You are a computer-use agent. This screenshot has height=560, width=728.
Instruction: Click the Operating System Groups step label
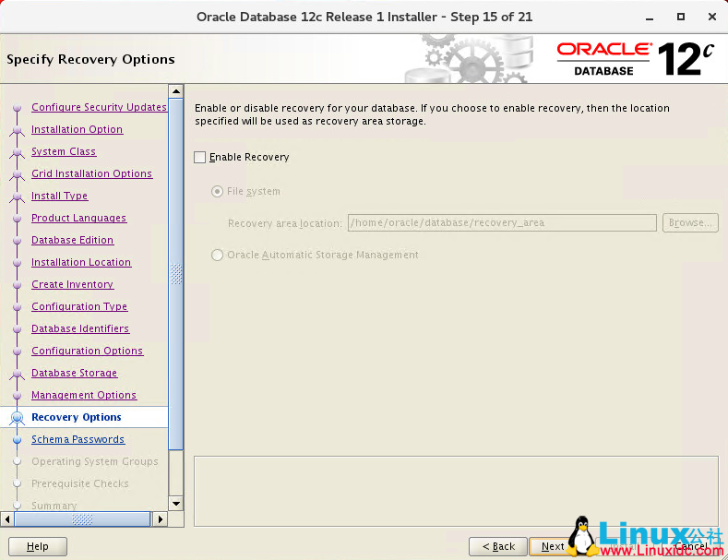coord(95,461)
